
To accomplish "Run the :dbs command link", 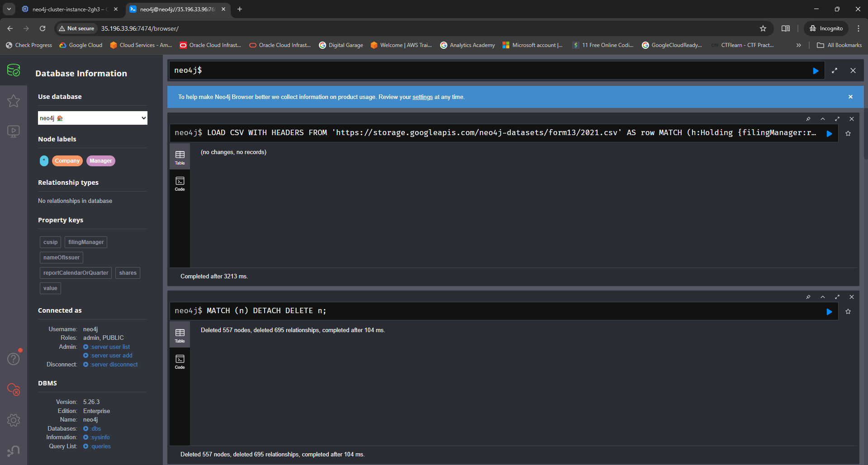I will [92, 429].
